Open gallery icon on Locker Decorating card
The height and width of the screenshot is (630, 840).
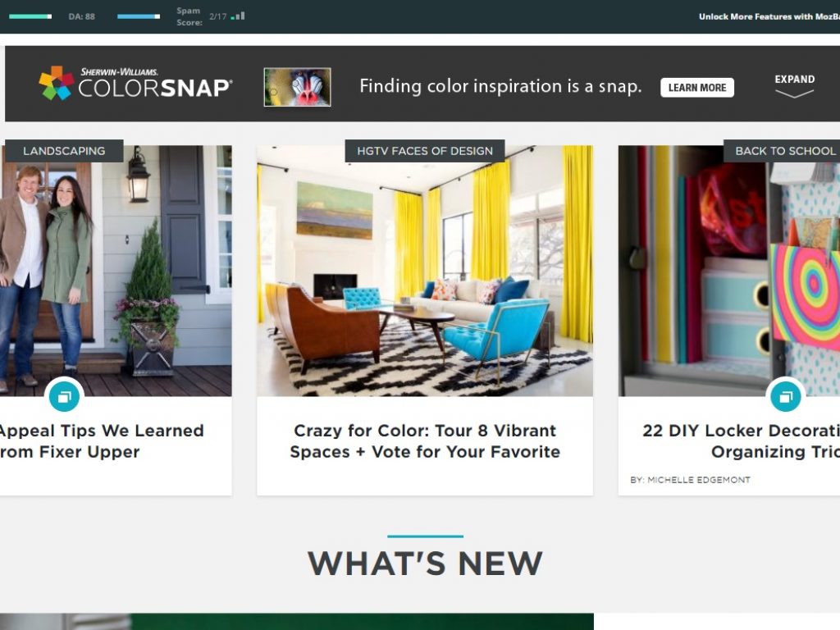click(x=785, y=396)
